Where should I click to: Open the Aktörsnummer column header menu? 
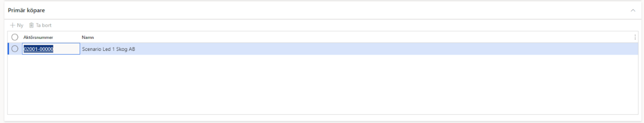coord(38,37)
